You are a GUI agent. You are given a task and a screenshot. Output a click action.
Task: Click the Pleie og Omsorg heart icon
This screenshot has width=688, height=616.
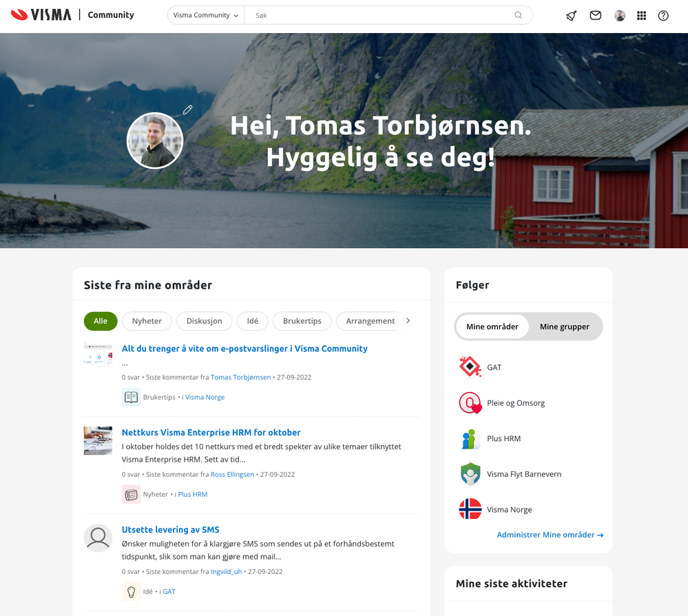click(470, 402)
